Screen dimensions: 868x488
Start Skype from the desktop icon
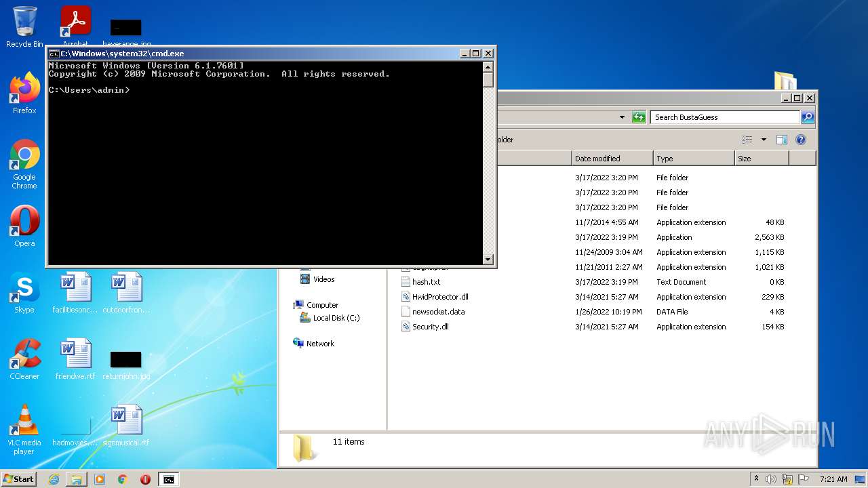(24, 293)
